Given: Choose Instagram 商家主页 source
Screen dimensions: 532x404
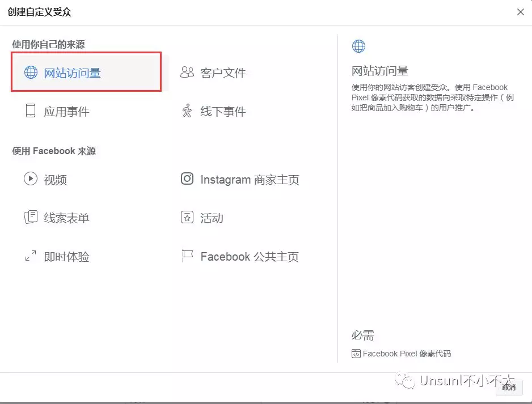Looking at the screenshot, I should coord(250,180).
